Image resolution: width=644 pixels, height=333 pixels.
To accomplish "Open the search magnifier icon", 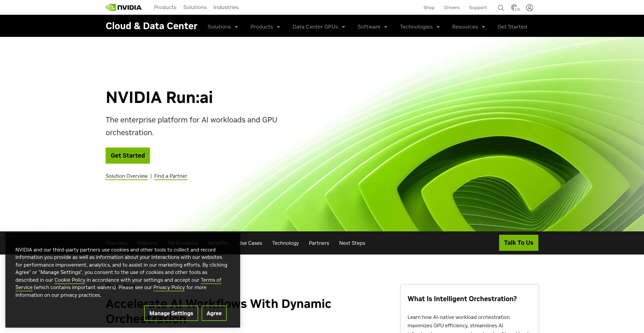I will click(501, 8).
